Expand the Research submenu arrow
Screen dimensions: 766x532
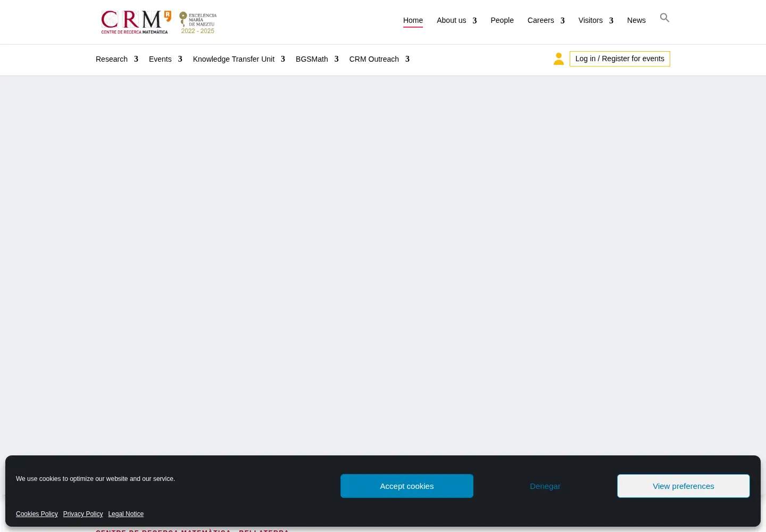point(136,59)
